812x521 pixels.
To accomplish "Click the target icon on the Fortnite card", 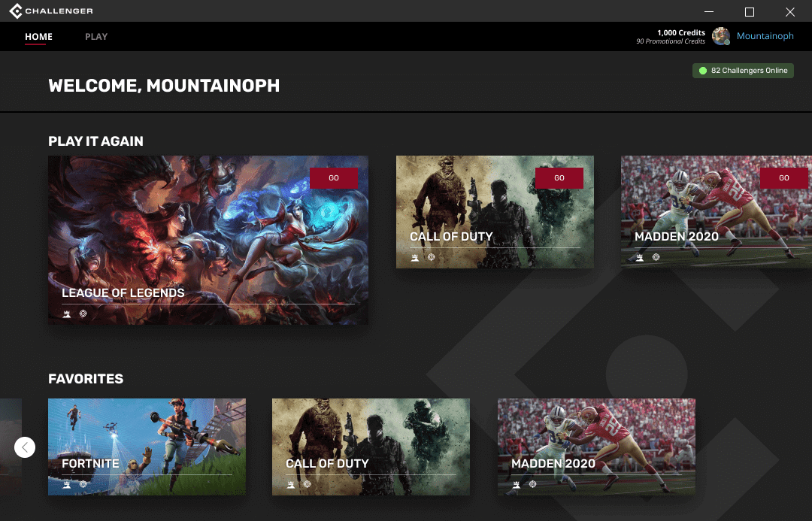I will pyautogui.click(x=83, y=484).
